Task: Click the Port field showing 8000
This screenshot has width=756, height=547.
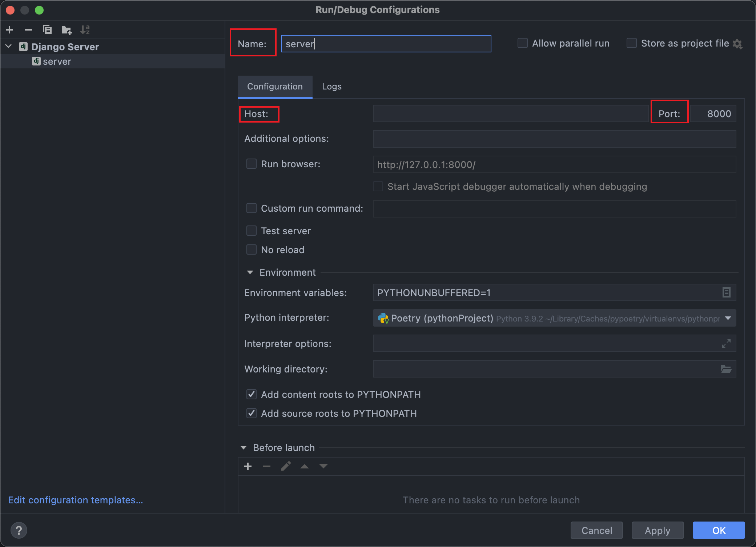Action: tap(713, 113)
